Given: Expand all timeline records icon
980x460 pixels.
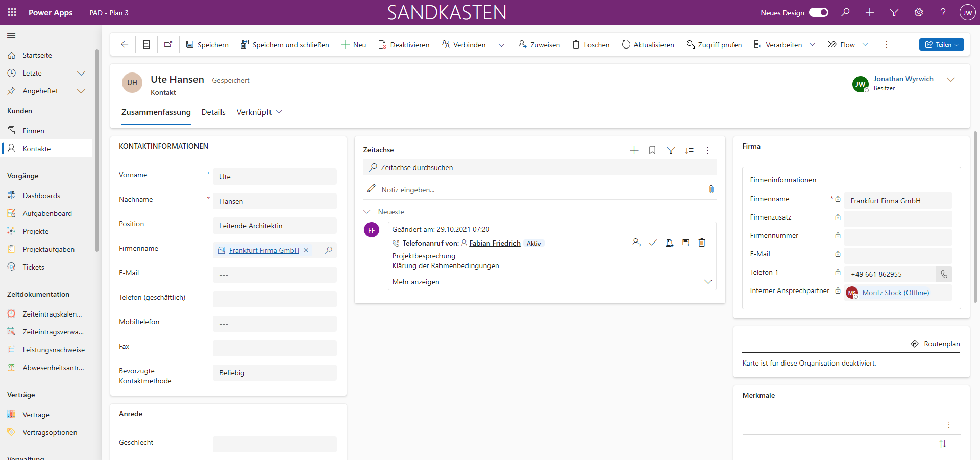Looking at the screenshot, I should [689, 150].
